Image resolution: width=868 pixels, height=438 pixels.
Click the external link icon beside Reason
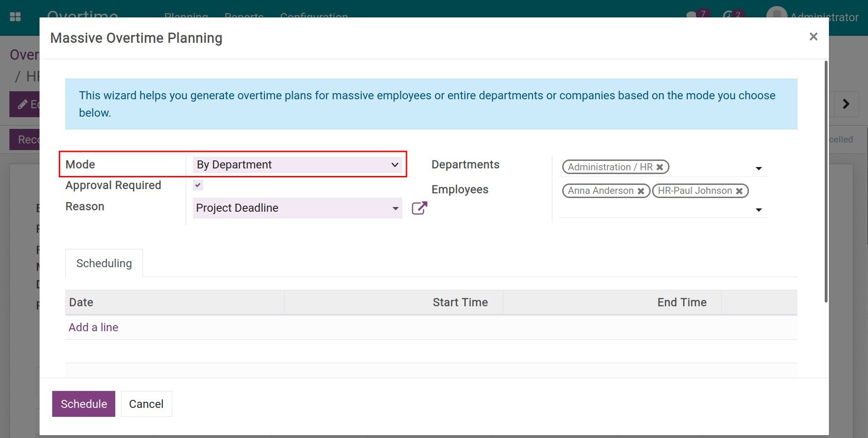[419, 208]
